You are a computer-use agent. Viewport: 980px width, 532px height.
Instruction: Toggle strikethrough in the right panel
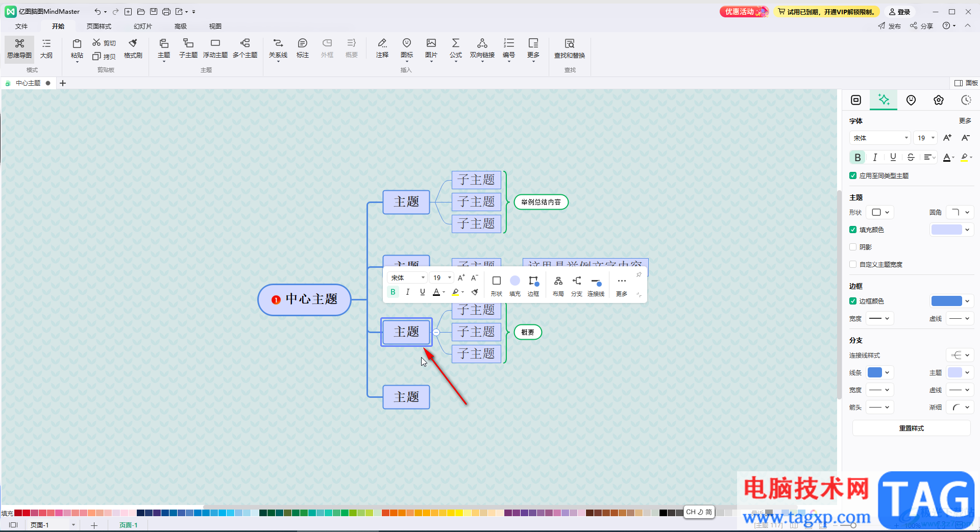[x=911, y=157]
